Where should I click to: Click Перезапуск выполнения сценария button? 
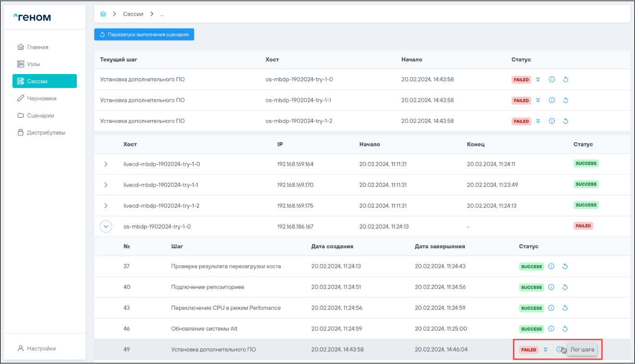point(144,35)
